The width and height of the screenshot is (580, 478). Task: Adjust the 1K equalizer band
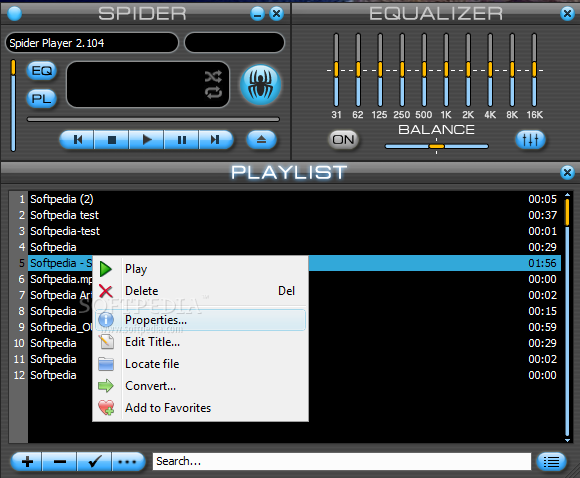pos(446,70)
